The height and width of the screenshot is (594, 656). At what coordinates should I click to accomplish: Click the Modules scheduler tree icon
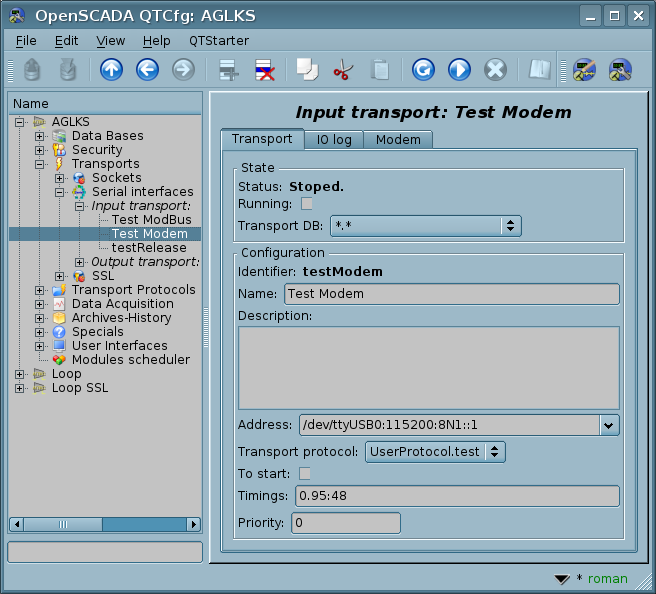pyautogui.click(x=59, y=360)
